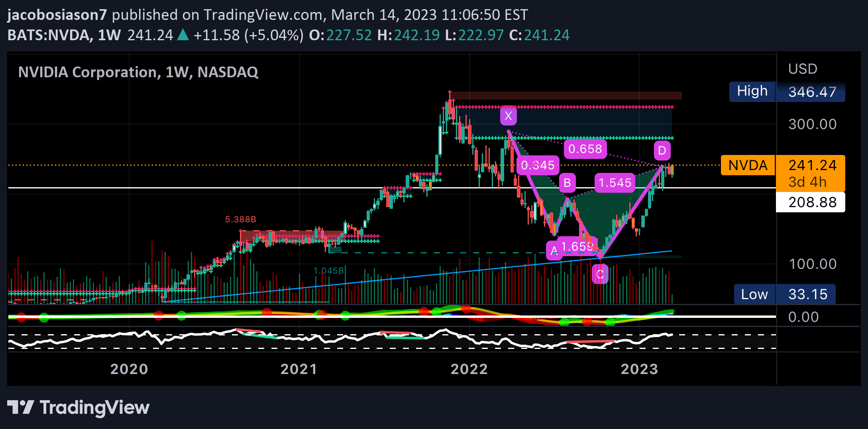Screen dimensions: 868x429
Task: Click the 0.00 indicator axis label
Action: (x=803, y=317)
